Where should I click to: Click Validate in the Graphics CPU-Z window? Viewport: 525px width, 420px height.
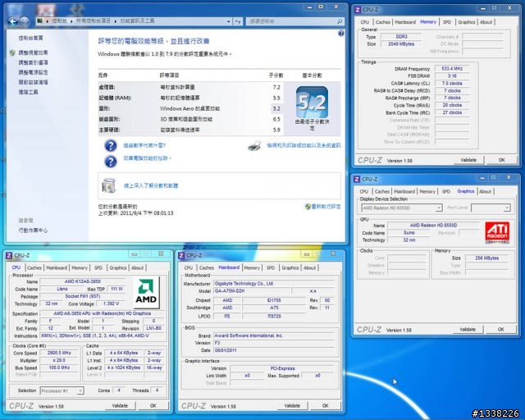point(468,330)
